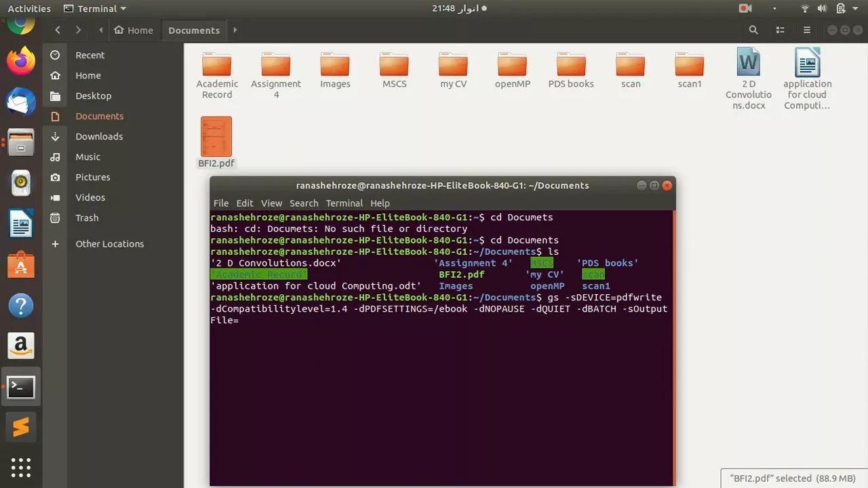Click 'BFI2.pdf' in the terminal ls output
This screenshot has height=488, width=868.
[462, 274]
